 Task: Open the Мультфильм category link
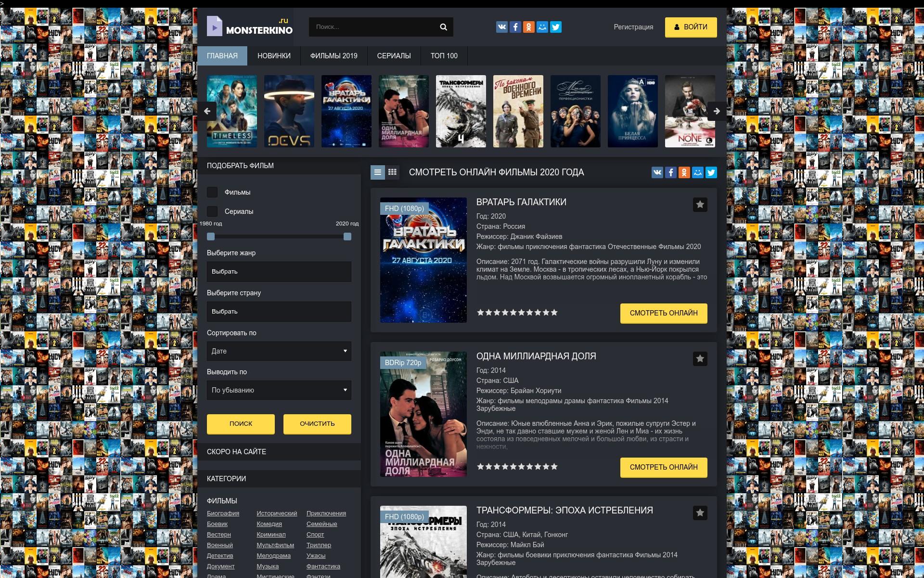pyautogui.click(x=275, y=545)
